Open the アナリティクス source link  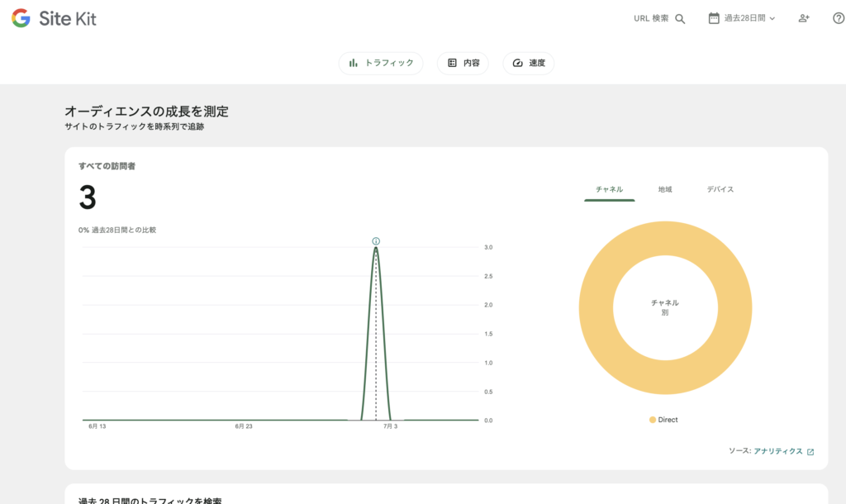pyautogui.click(x=778, y=451)
